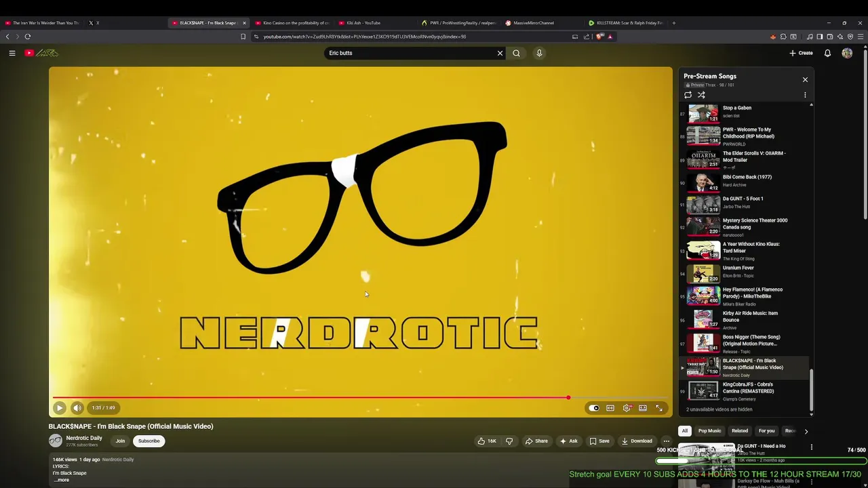This screenshot has width=868, height=488.
Task: Download the video
Action: click(637, 441)
